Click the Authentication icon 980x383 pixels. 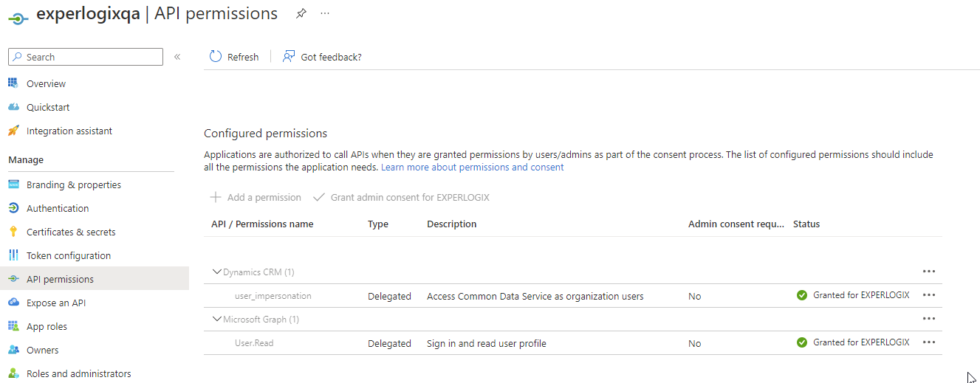tap(13, 208)
